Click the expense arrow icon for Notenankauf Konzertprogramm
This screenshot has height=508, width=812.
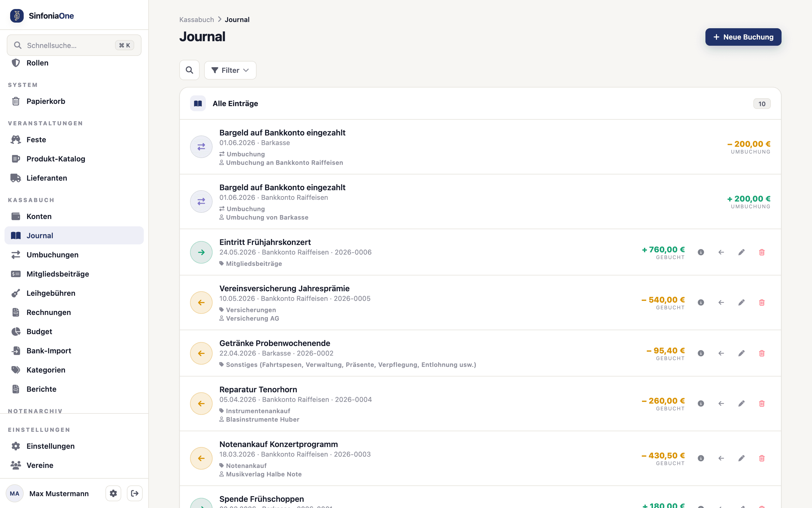click(x=201, y=458)
